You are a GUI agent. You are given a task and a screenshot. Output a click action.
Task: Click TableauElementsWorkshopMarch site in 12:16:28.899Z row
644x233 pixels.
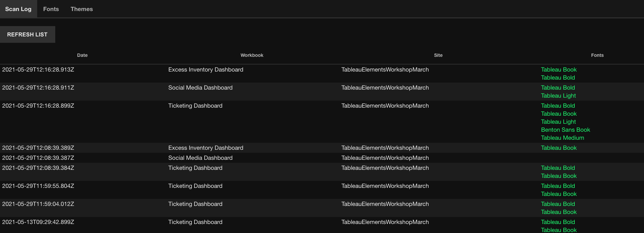pyautogui.click(x=385, y=106)
